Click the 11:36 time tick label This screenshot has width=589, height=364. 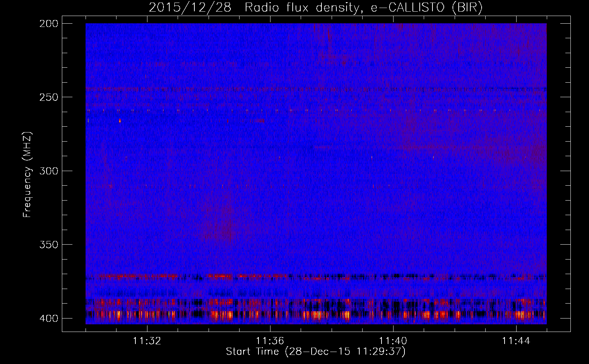(270, 341)
